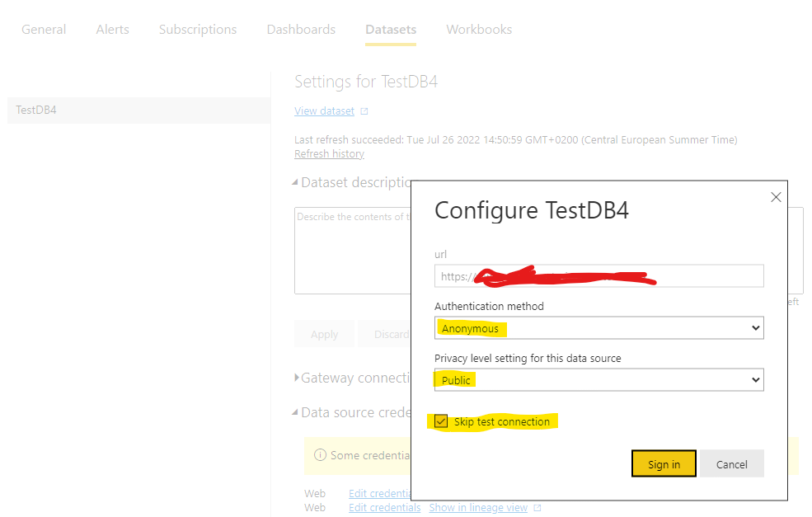Collapse the Dataset description section
This screenshot has width=812, height=517.
tap(296, 182)
